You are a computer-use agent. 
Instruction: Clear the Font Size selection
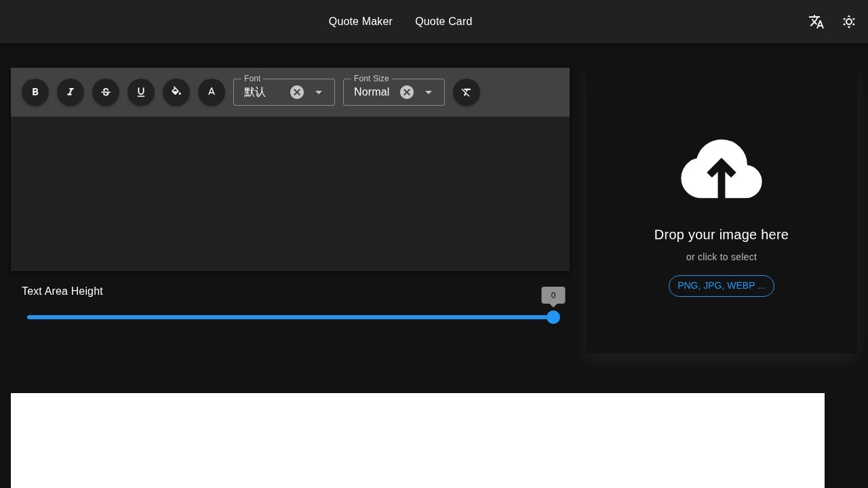click(x=407, y=92)
